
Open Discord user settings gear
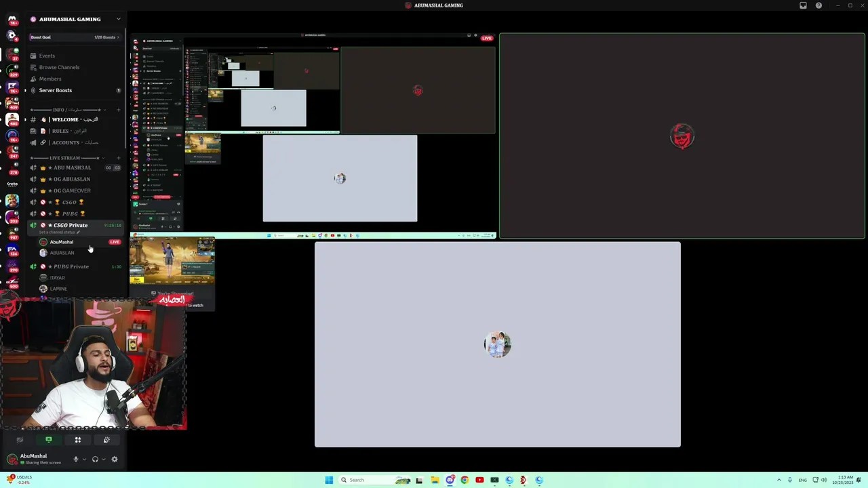coord(114,459)
